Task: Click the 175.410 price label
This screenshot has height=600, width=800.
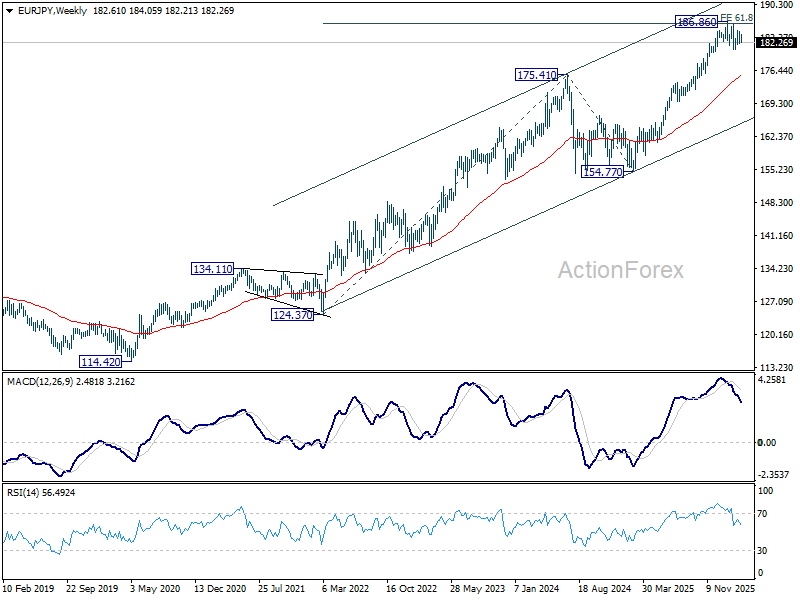Action: coord(536,75)
